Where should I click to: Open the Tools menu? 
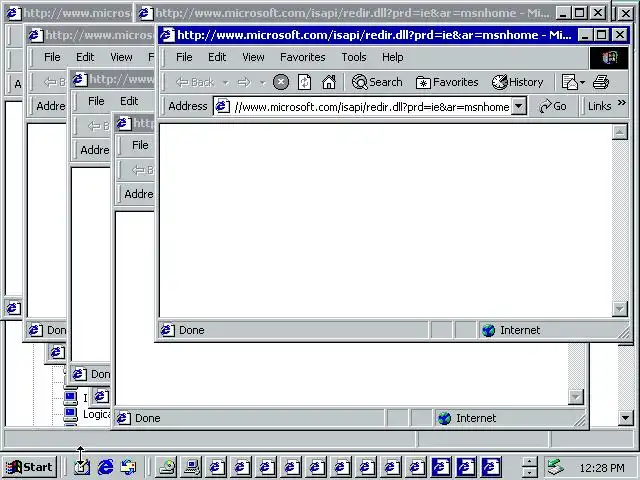354,57
